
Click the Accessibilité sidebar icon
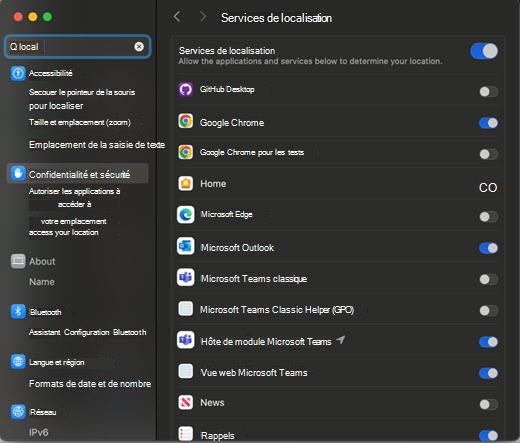click(x=18, y=73)
